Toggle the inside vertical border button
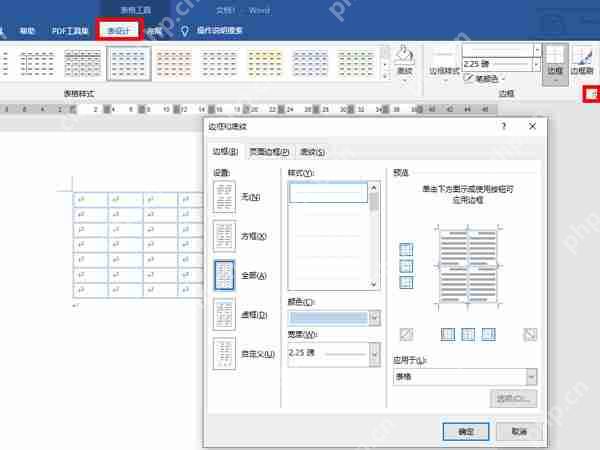 pyautogui.click(x=468, y=334)
